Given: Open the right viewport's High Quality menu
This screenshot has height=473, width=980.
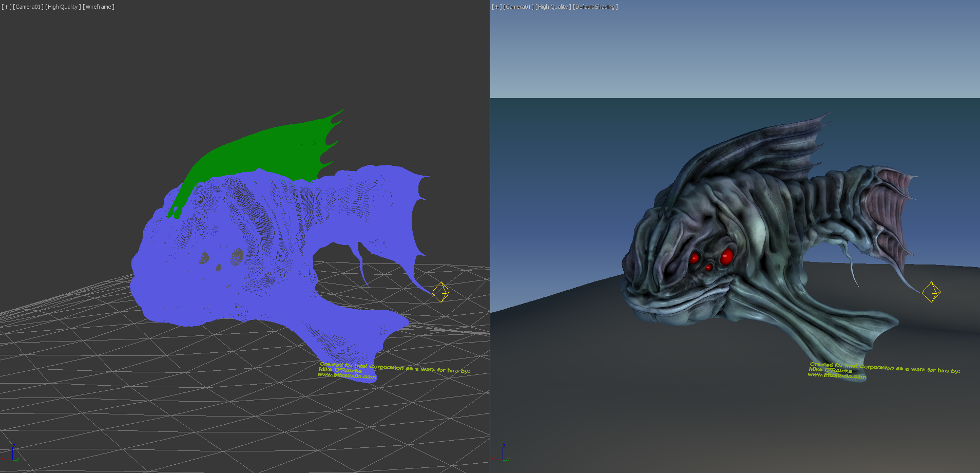Looking at the screenshot, I should click(x=553, y=7).
